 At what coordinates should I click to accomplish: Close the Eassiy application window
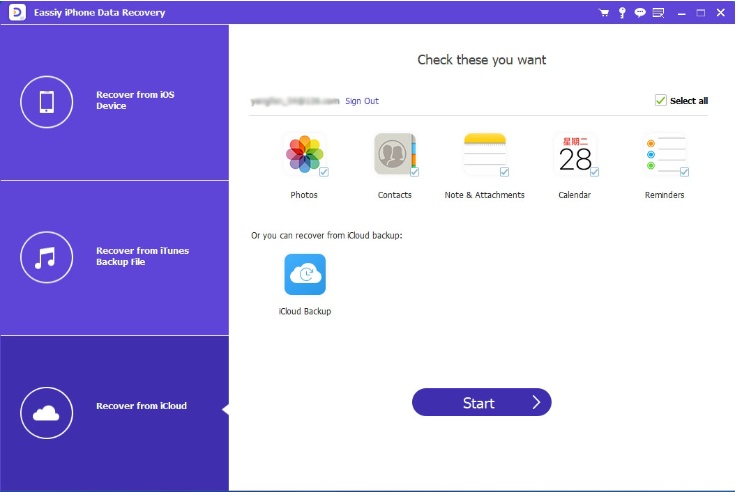point(721,13)
